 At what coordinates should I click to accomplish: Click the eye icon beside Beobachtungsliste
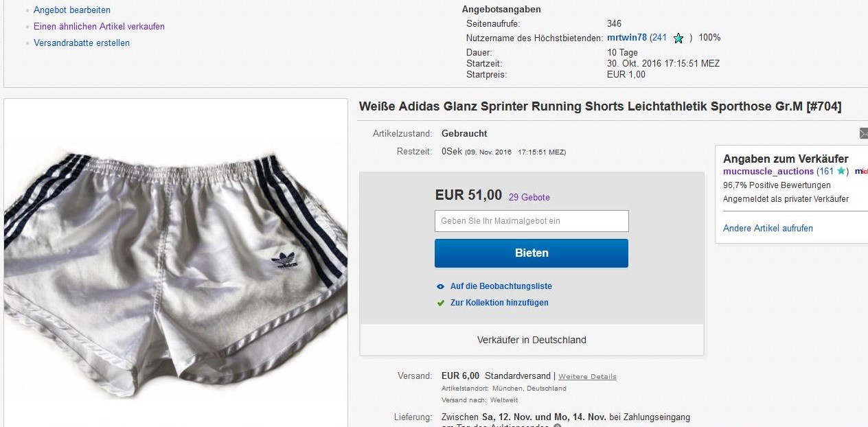441,287
